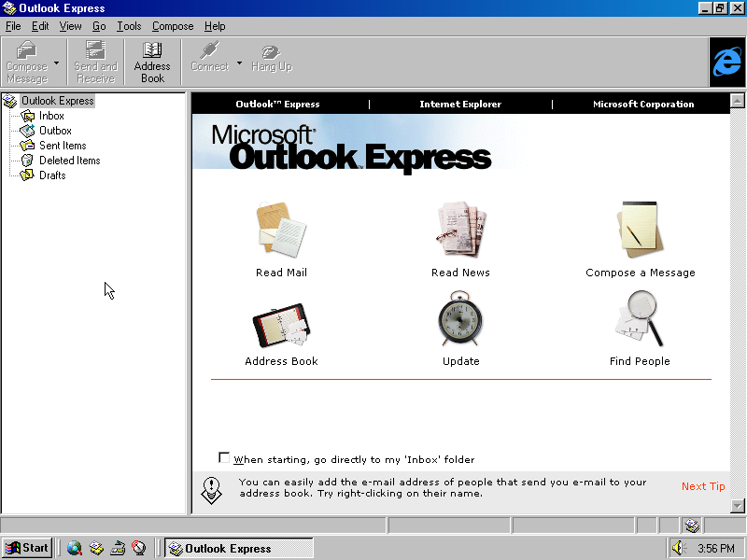Click the Read Mail envelope icon
This screenshot has height=560, width=747.
[281, 230]
